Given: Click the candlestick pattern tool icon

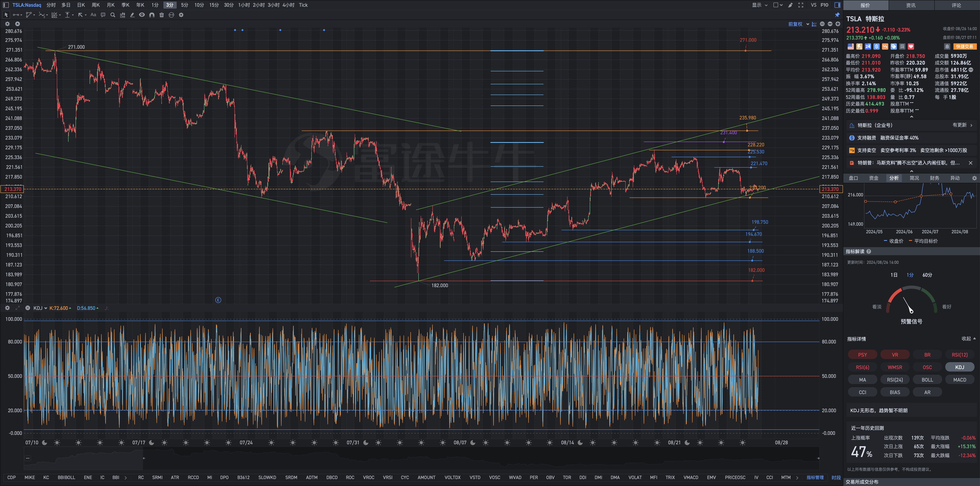Looking at the screenshot, I should pyautogui.click(x=123, y=15).
